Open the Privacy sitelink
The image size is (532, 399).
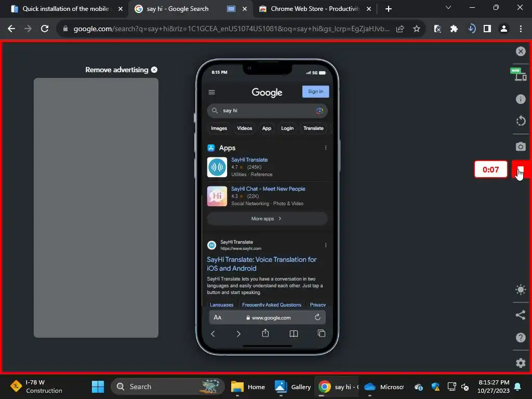coord(317,304)
